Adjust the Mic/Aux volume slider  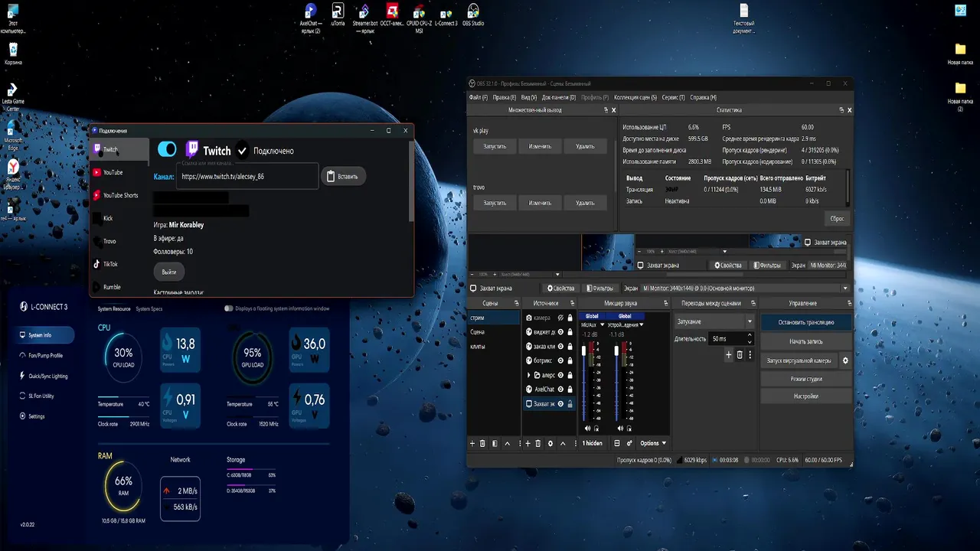tap(583, 350)
